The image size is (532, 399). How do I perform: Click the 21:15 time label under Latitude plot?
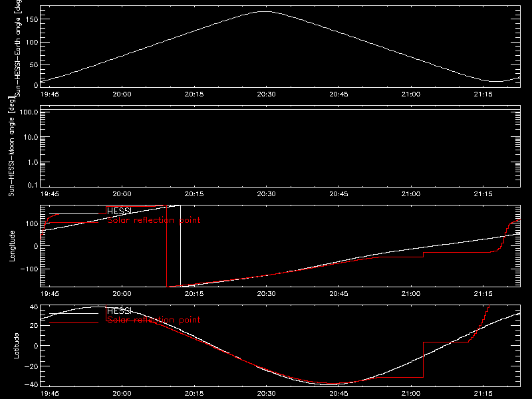tap(483, 393)
